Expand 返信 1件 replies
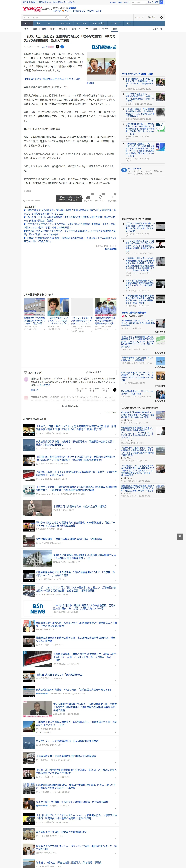Viewport: 186px width, 868px height. [34, 390]
